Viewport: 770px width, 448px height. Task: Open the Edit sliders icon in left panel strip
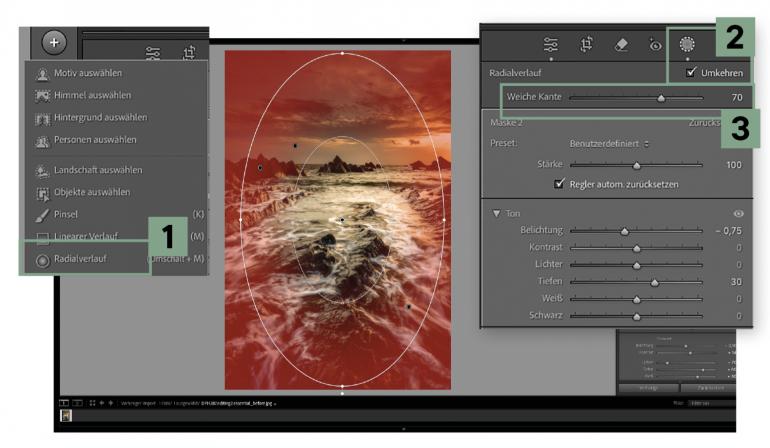(x=153, y=53)
